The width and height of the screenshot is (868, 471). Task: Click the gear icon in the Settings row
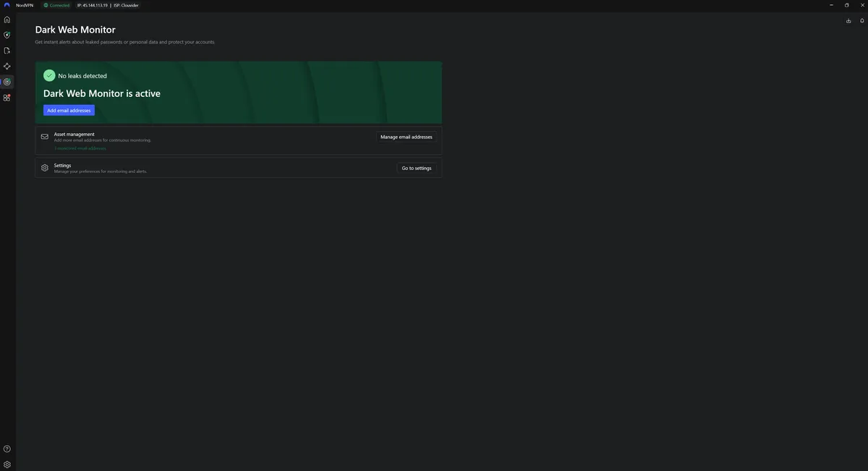point(45,168)
